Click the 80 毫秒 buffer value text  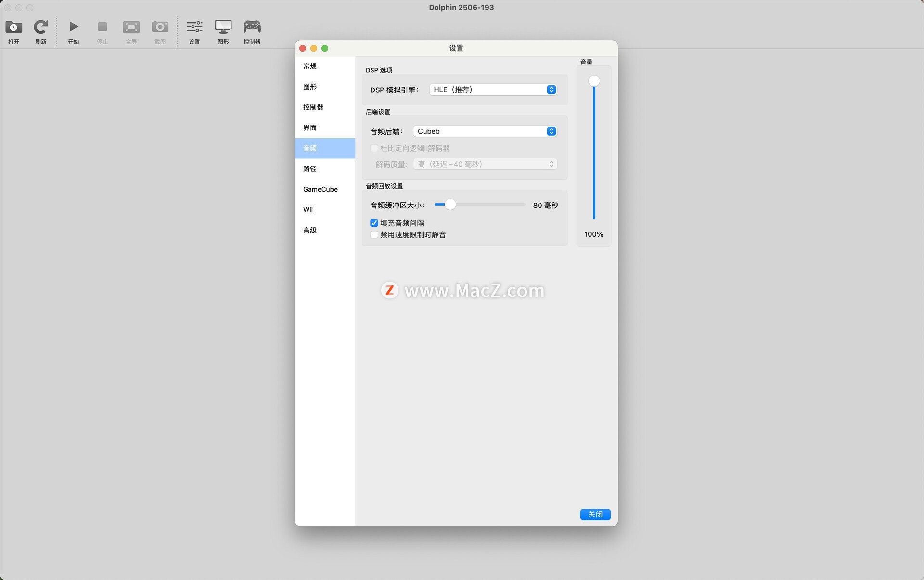click(x=545, y=206)
